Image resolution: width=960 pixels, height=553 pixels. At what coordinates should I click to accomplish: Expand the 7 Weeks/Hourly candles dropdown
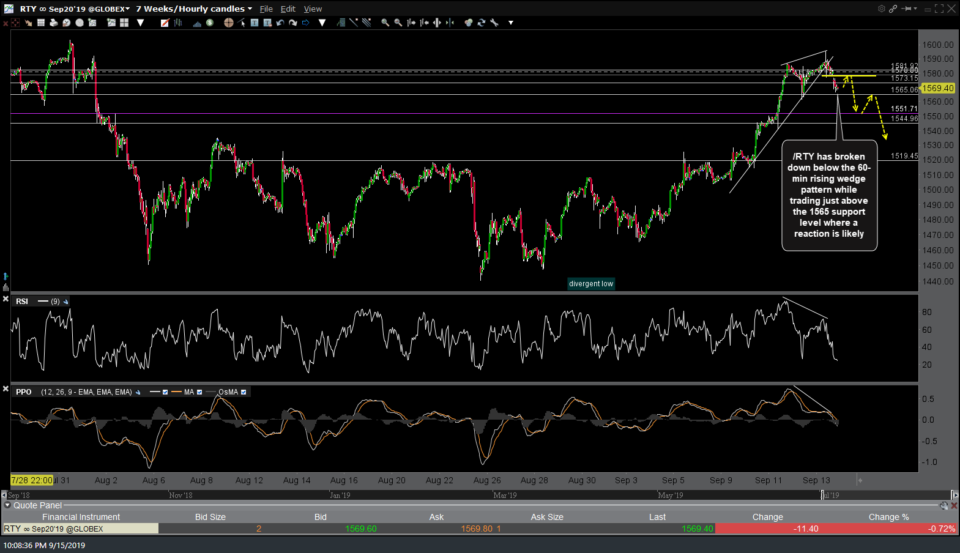coord(190,8)
